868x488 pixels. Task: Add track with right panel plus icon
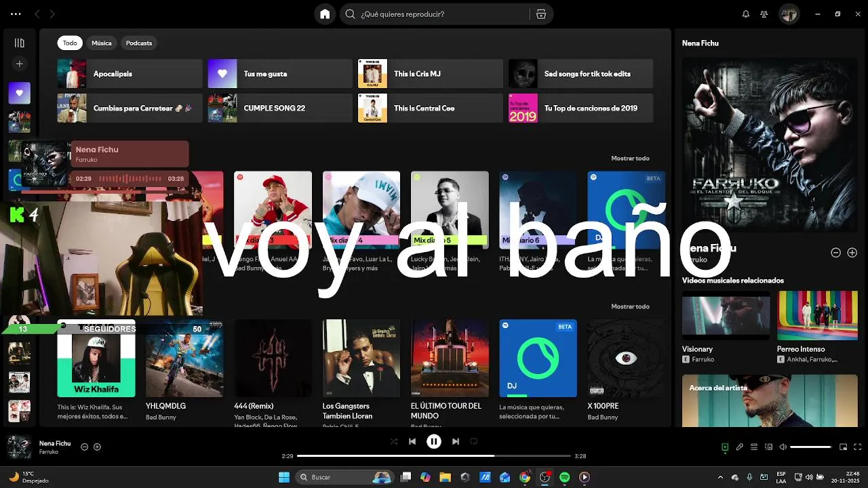852,253
